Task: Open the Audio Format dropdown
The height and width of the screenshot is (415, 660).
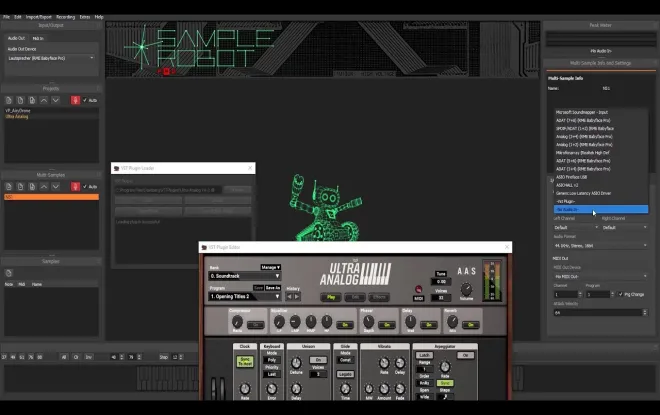Action: pyautogui.click(x=600, y=245)
